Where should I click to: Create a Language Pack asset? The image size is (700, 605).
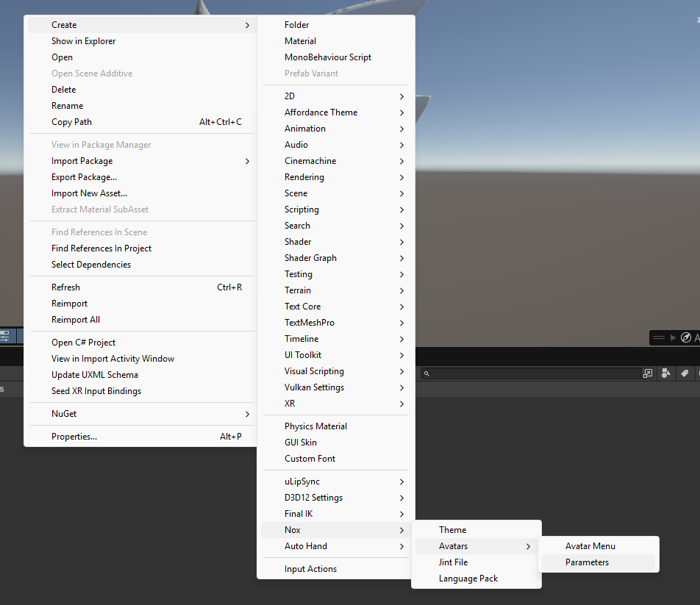[x=468, y=579]
